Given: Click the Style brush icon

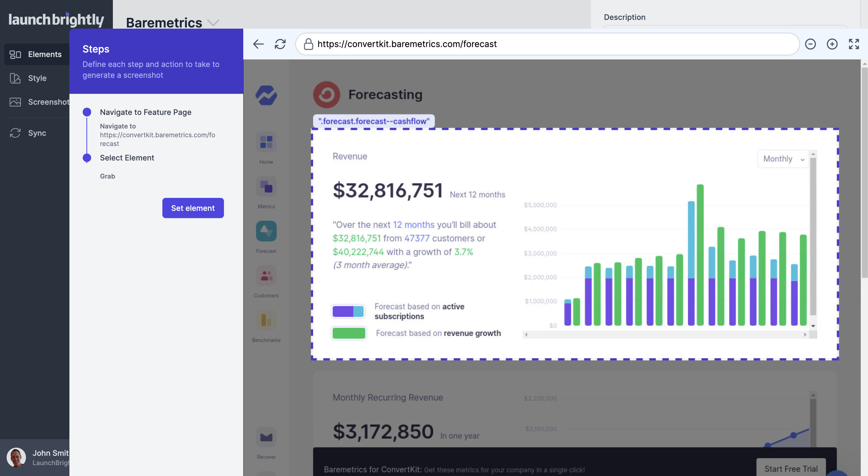Looking at the screenshot, I should (15, 78).
